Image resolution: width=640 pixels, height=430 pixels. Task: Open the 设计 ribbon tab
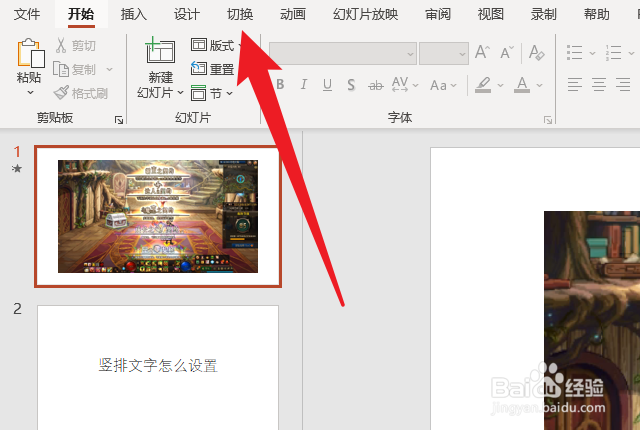187,15
